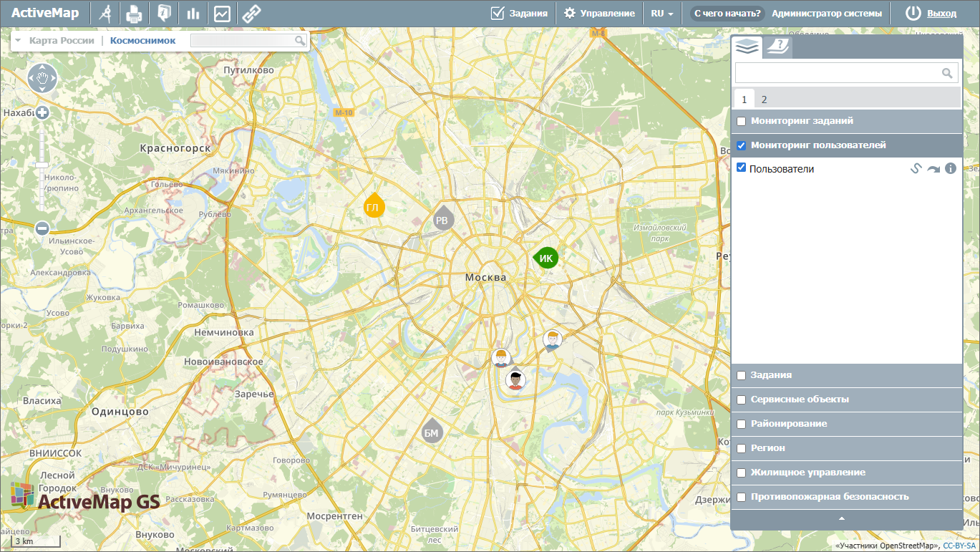Open the Задания menu in the top bar
The image size is (980, 552).
pyautogui.click(x=520, y=13)
